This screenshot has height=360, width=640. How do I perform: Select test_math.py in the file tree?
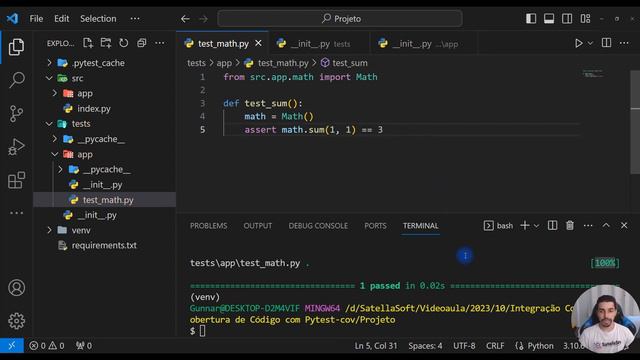point(104,200)
